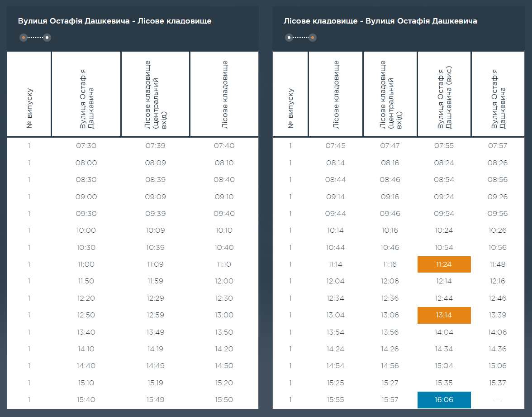Image resolution: width=532 pixels, height=417 pixels.
Task: Select the 11:48 time in the right table
Action: (x=498, y=264)
